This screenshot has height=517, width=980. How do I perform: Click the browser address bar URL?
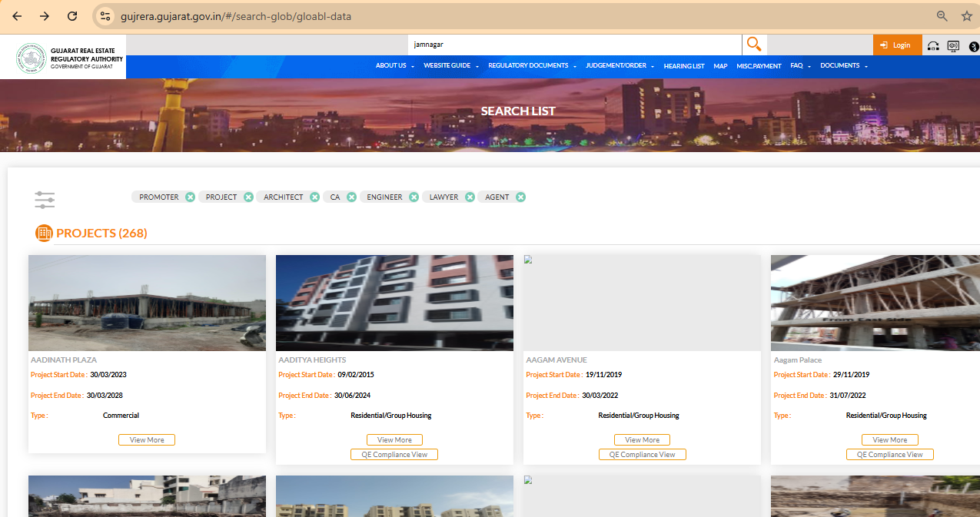tap(236, 16)
